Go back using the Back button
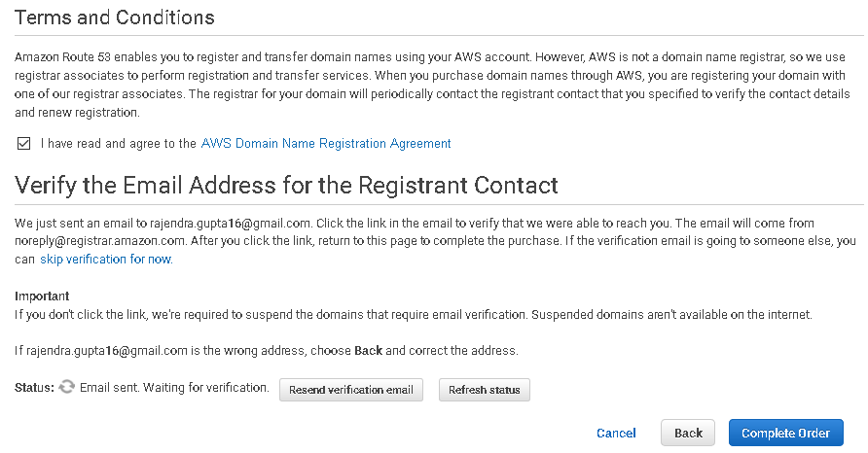 click(688, 434)
